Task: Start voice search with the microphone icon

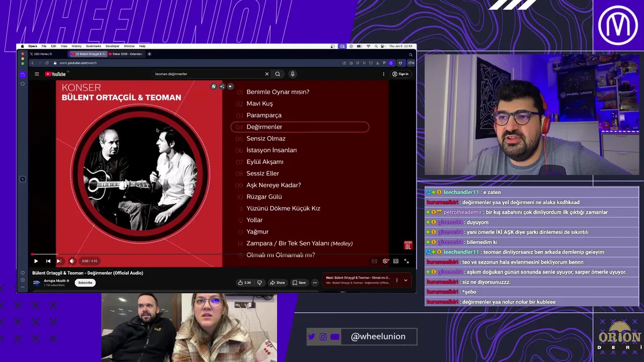Action: pyautogui.click(x=292, y=74)
